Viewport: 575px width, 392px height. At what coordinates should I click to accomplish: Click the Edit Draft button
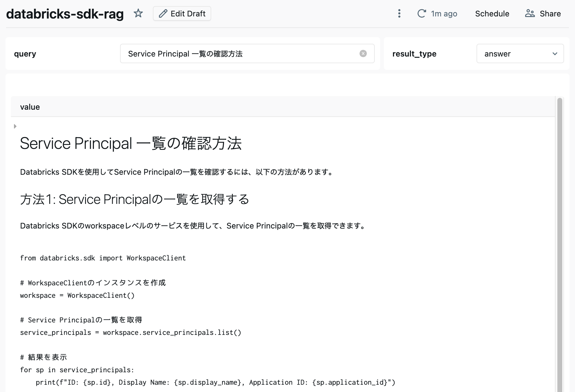click(182, 14)
